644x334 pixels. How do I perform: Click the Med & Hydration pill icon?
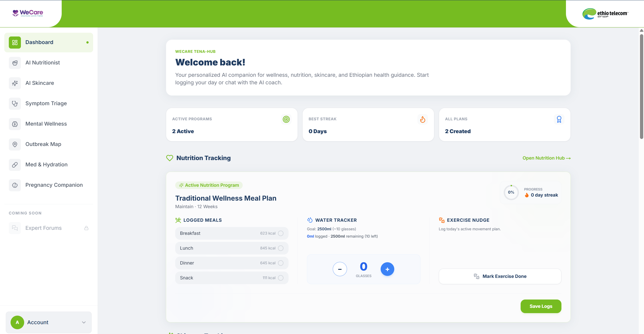pos(15,165)
